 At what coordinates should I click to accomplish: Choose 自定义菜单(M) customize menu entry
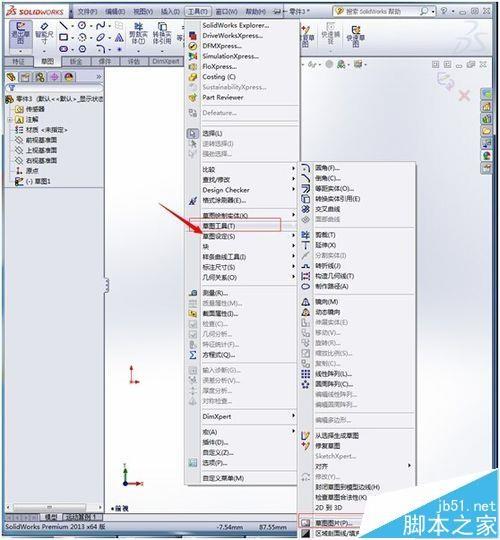(223, 478)
